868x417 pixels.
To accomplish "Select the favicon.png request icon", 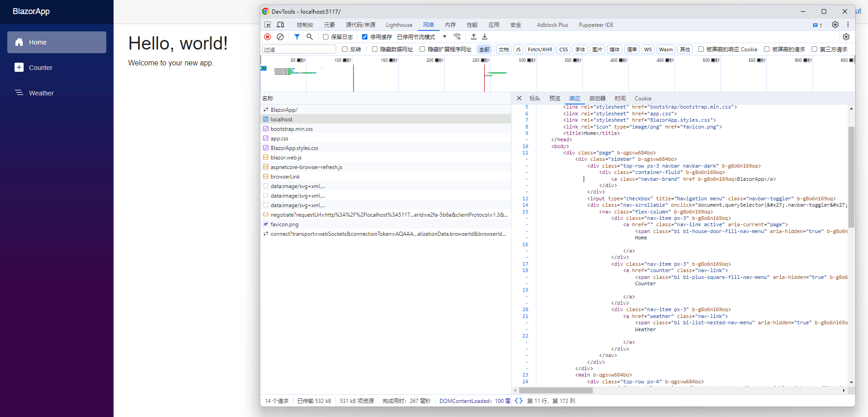I will tap(266, 224).
